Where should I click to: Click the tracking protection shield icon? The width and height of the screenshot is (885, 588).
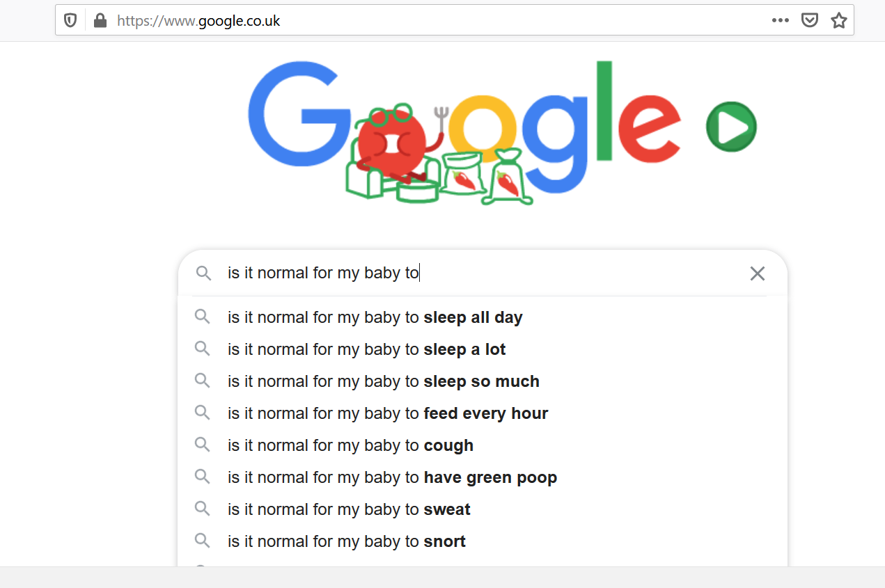click(70, 21)
